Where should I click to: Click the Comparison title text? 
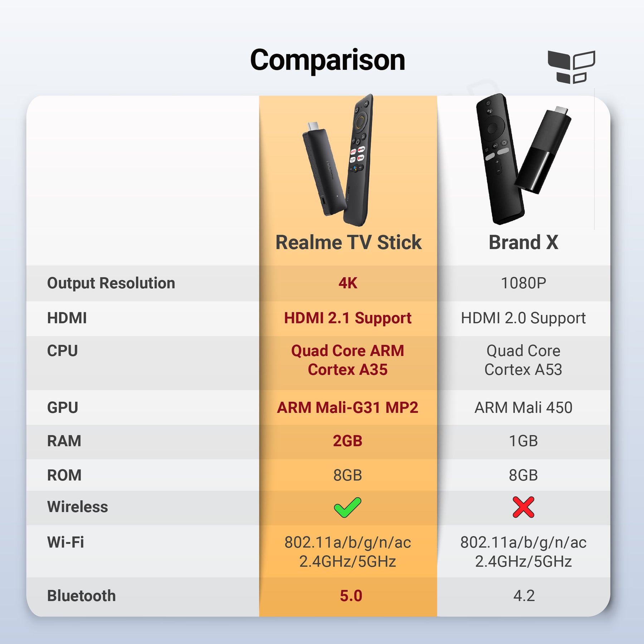point(327,60)
